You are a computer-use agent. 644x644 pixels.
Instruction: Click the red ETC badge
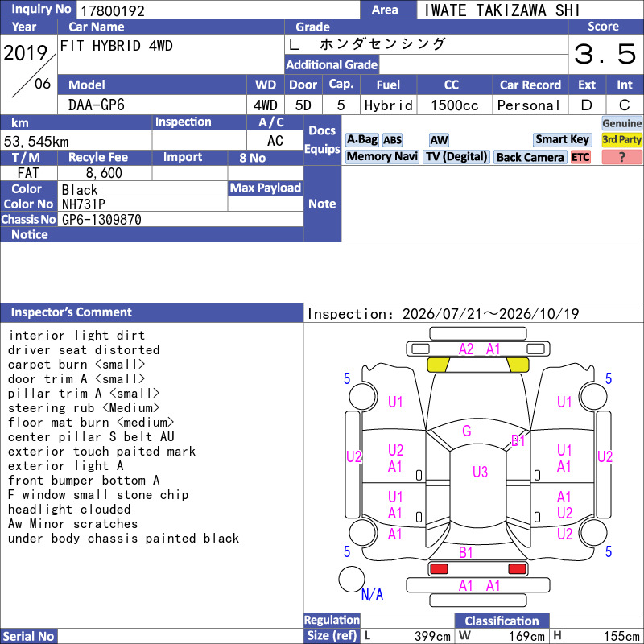pyautogui.click(x=580, y=157)
